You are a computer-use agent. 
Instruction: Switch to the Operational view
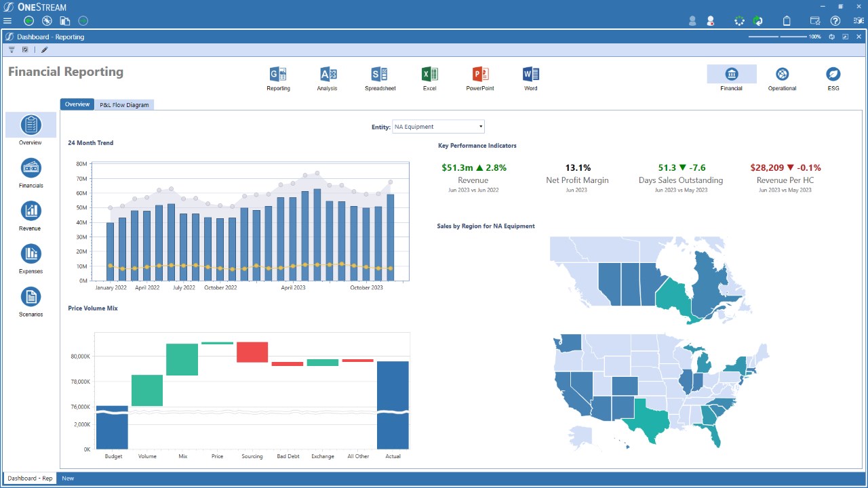click(x=782, y=74)
